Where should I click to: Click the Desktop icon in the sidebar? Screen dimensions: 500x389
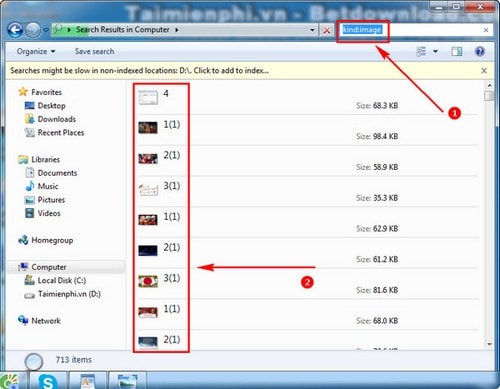point(29,106)
